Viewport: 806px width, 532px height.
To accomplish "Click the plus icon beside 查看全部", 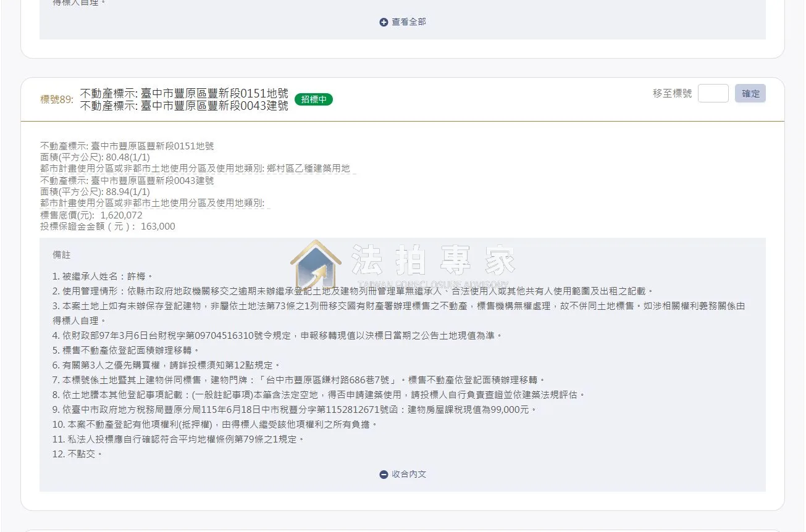I will (384, 22).
